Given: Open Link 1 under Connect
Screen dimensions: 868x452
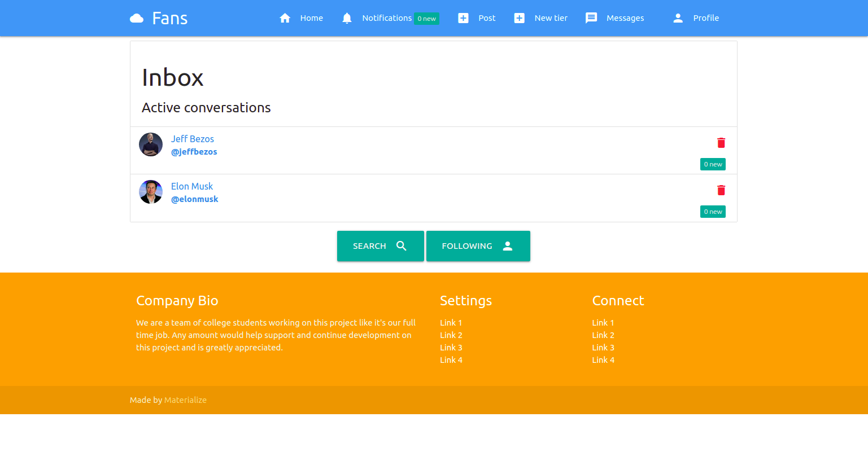Looking at the screenshot, I should click(x=603, y=323).
